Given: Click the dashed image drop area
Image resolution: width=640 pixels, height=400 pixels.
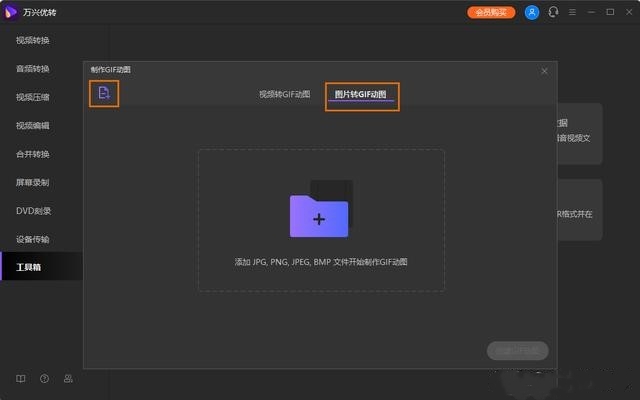Looking at the screenshot, I should coord(321,220).
